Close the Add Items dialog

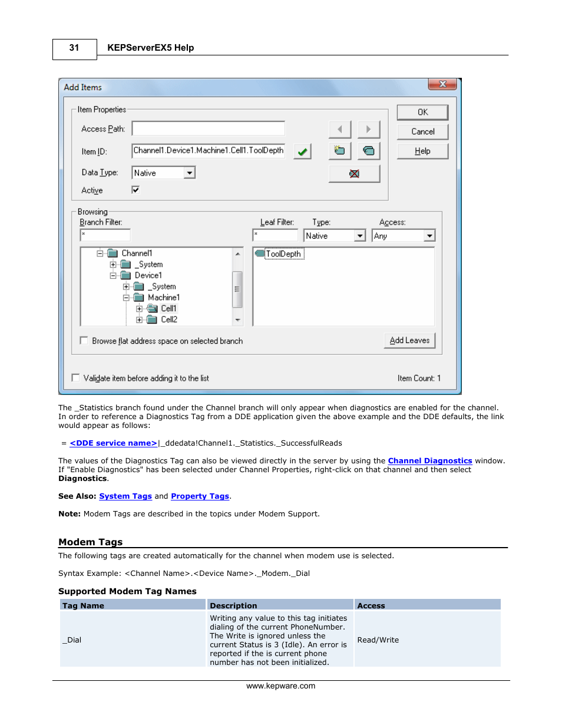coord(442,84)
